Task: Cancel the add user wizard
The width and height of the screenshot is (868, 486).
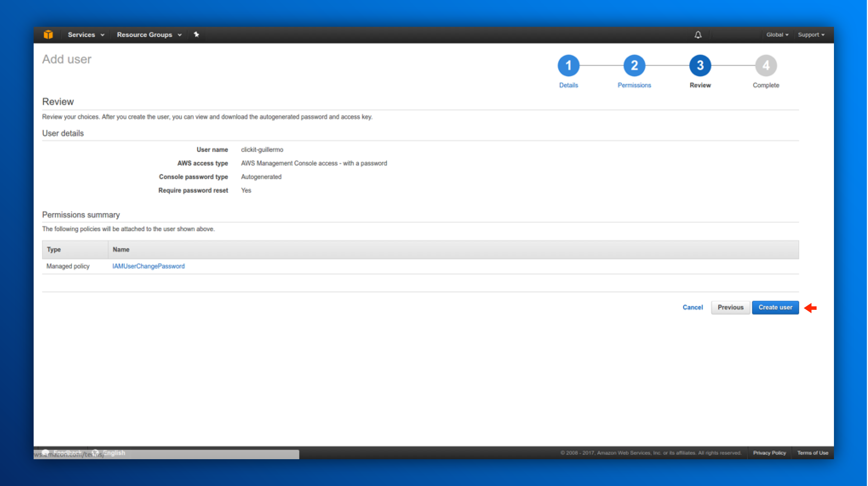Action: coord(693,307)
